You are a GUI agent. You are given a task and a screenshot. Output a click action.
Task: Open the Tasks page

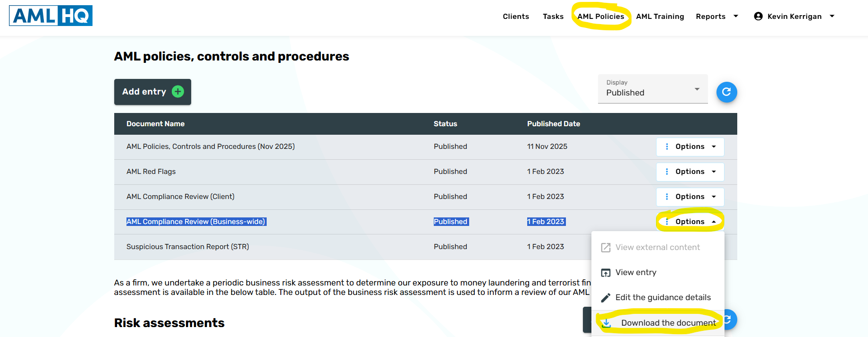coord(553,17)
